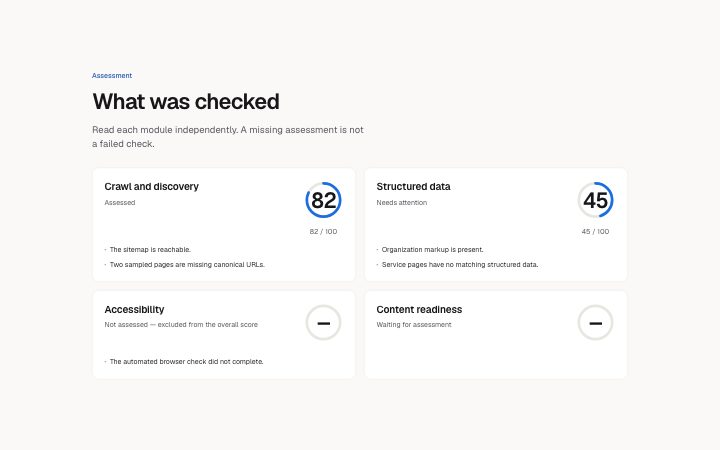The height and width of the screenshot is (450, 720).
Task: Click the Content readiness dash gauge
Action: click(x=596, y=323)
